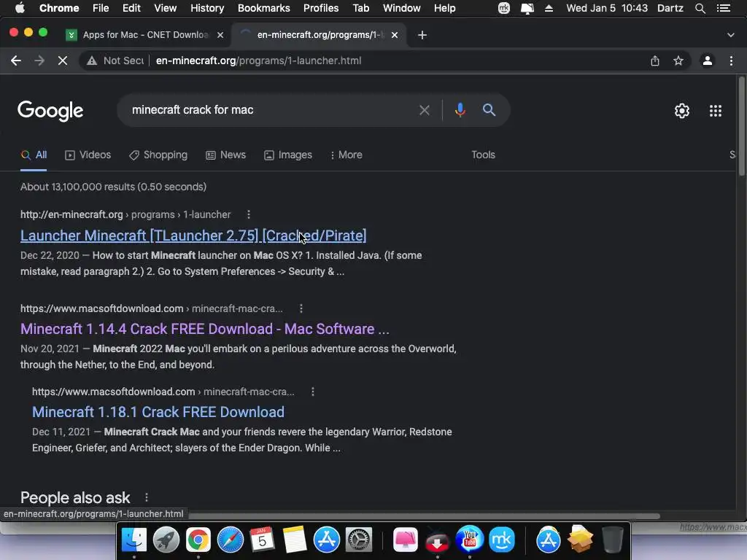
Task: Open Chrome's three-dot menu
Action: (731, 61)
